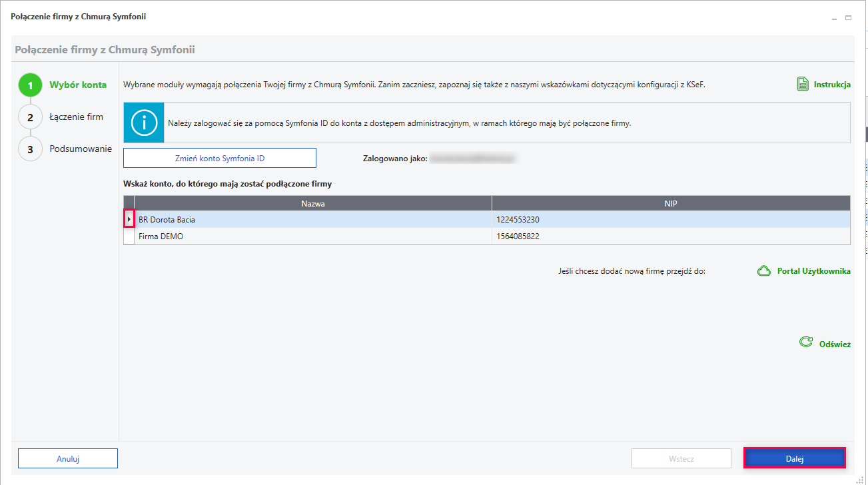Sort the table by the NIP column header
The height and width of the screenshot is (485, 868).
[670, 204]
